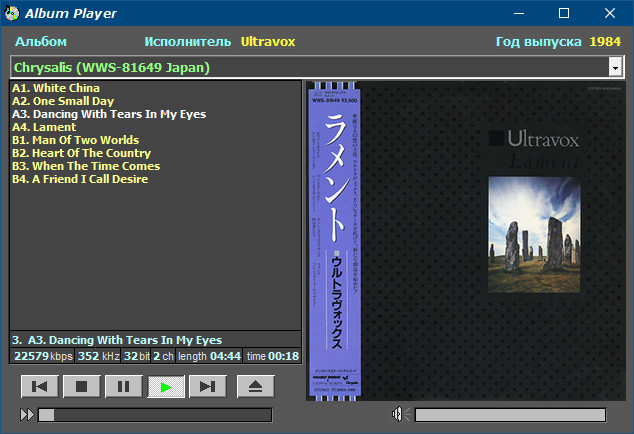Click the Album Player app icon
The height and width of the screenshot is (434, 634).
(12, 13)
